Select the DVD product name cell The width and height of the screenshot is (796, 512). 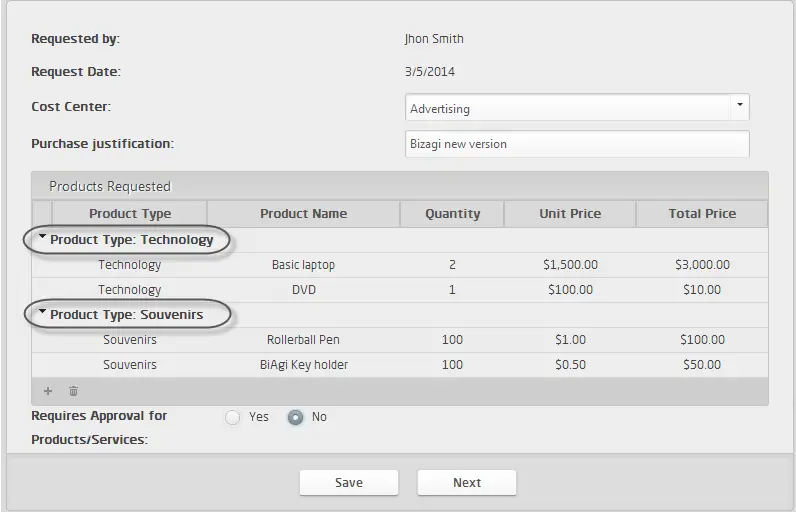point(304,290)
